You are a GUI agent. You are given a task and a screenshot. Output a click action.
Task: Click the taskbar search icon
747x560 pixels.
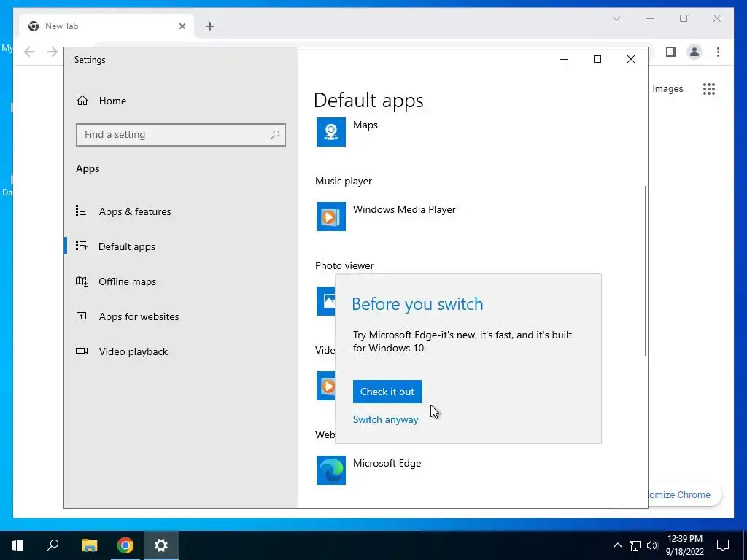pos(53,545)
